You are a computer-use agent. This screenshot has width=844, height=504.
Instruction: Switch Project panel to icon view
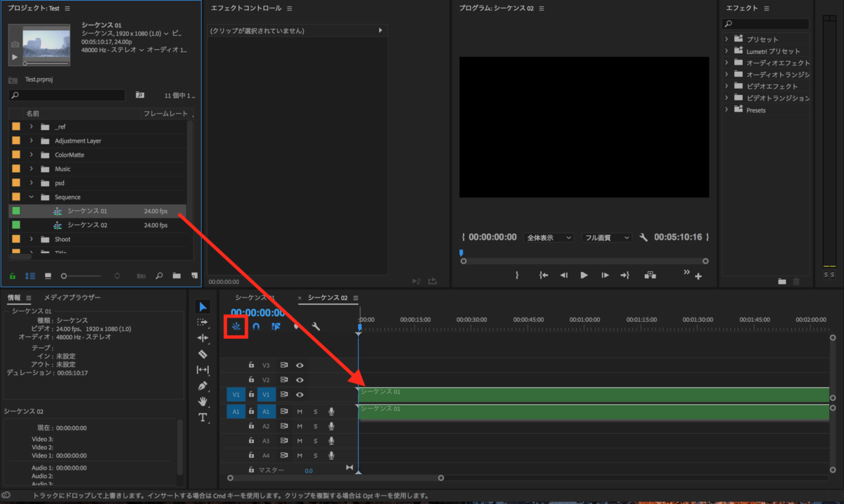pyautogui.click(x=49, y=276)
